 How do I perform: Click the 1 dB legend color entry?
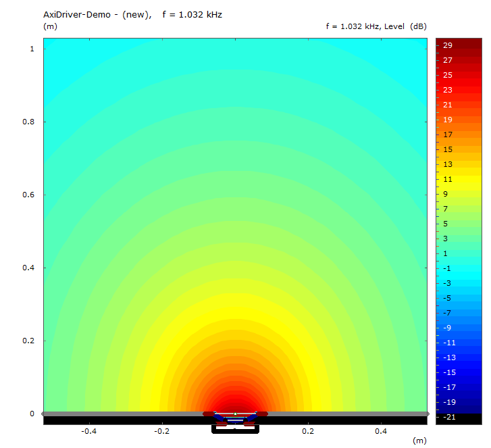click(x=458, y=253)
